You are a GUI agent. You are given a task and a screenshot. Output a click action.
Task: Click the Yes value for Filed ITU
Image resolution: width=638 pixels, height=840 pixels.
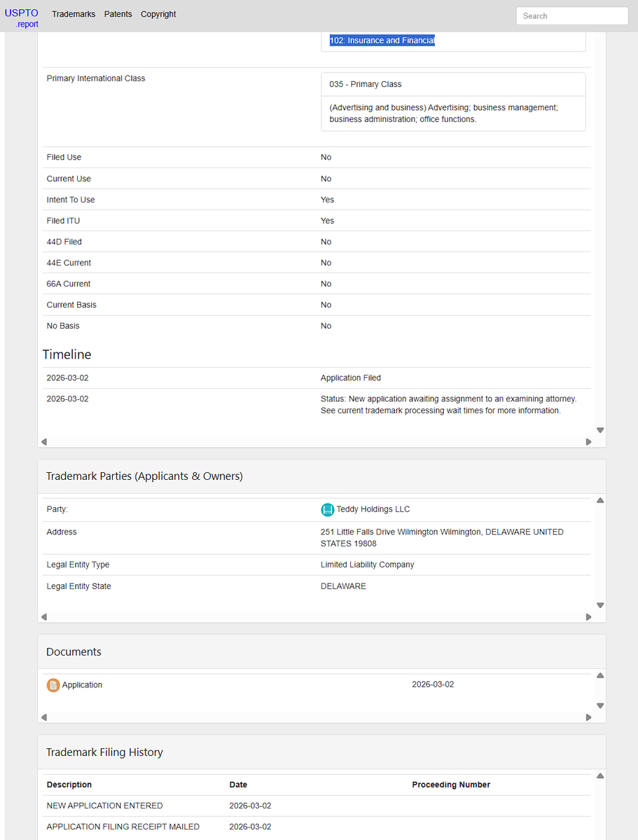pyautogui.click(x=327, y=221)
